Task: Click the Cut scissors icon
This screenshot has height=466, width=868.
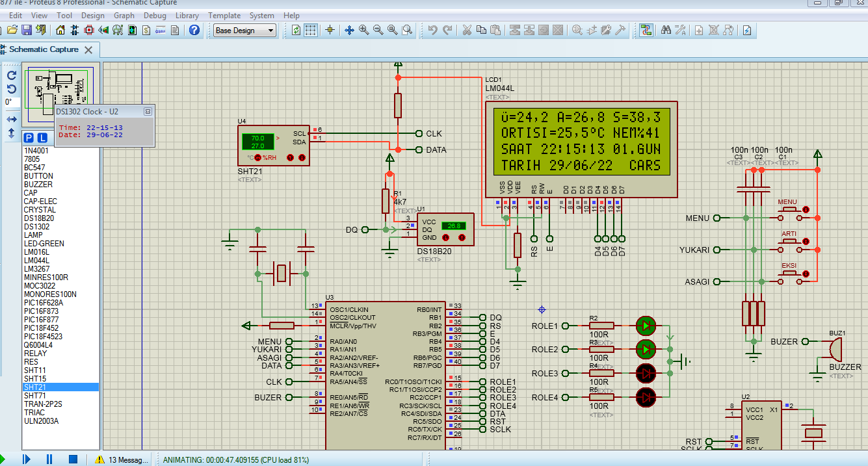Action: 467,30
